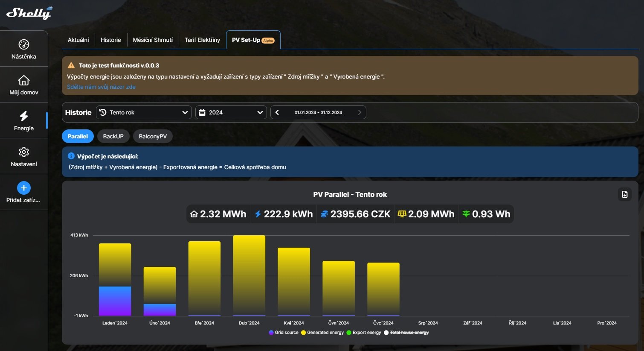Image resolution: width=644 pixels, height=351 pixels.
Task: Toggle Generated energy legend series
Action: pos(322,333)
